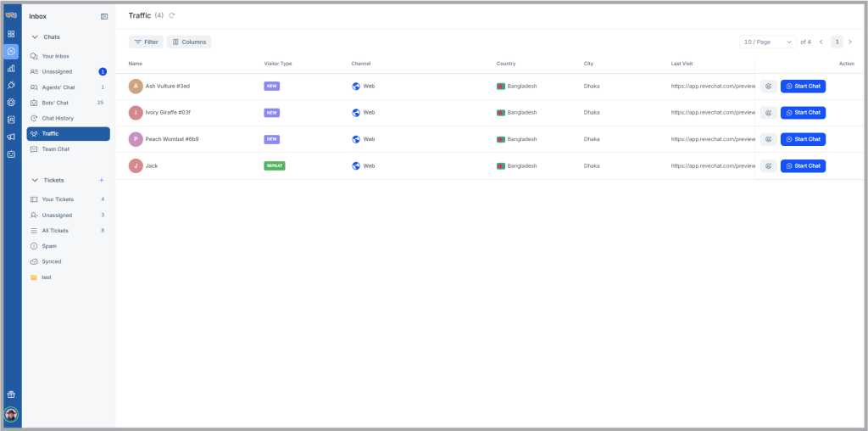The width and height of the screenshot is (868, 431).
Task: Open Unassigned chats
Action: pyautogui.click(x=68, y=72)
